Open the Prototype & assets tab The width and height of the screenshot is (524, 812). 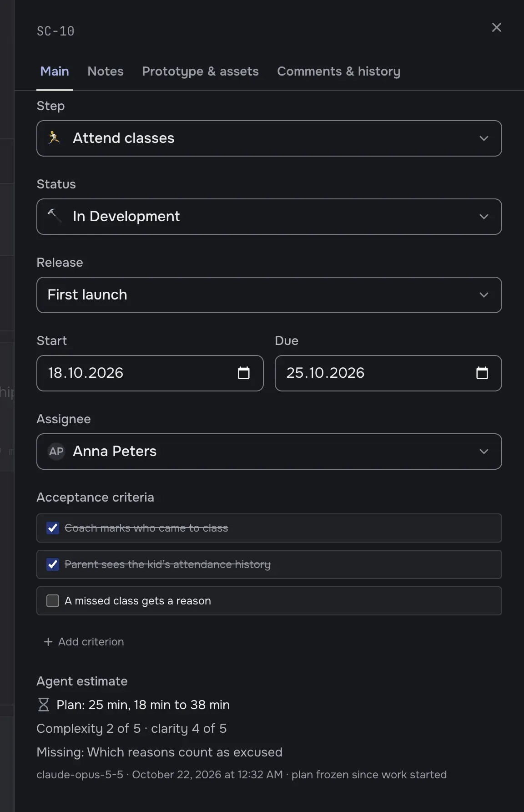[x=200, y=71]
